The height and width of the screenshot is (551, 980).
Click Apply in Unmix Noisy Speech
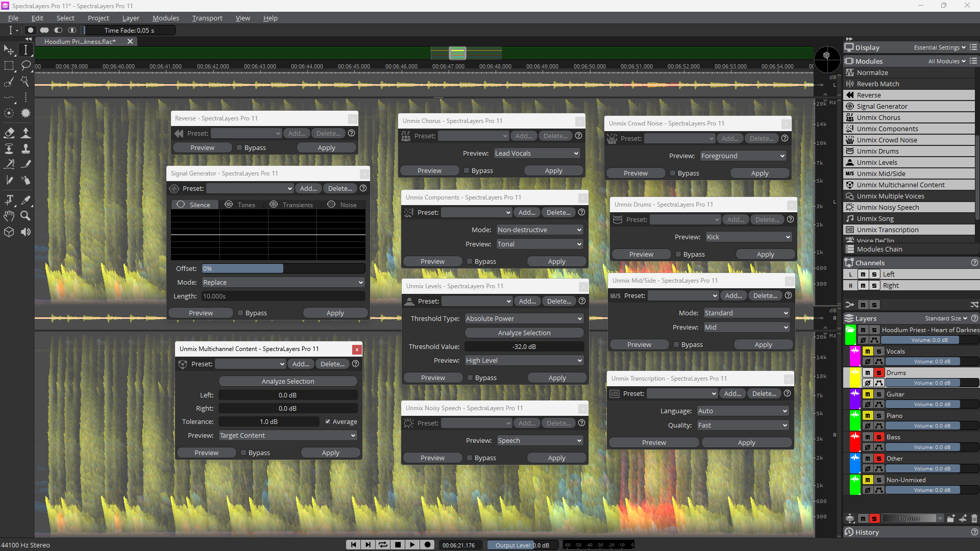point(557,458)
